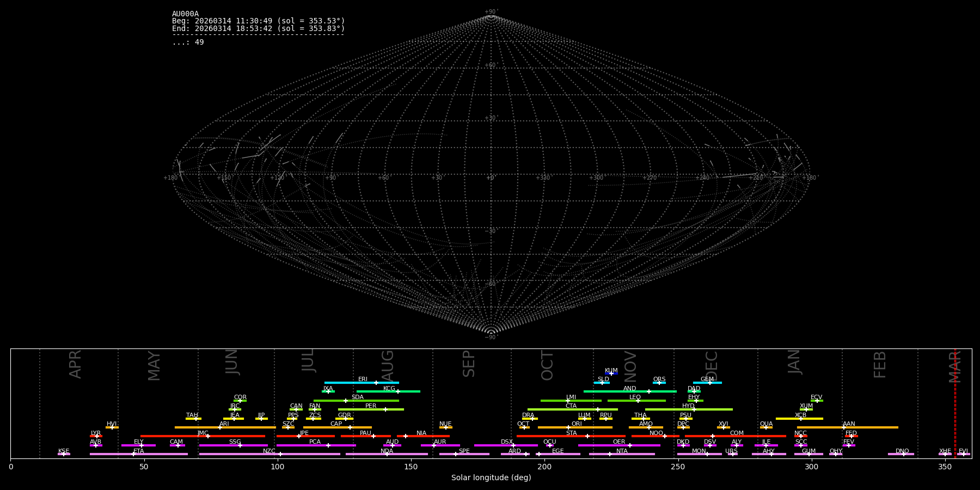980x490 pixels.
Task: Click the '...: 49' count line
Action: [188, 42]
